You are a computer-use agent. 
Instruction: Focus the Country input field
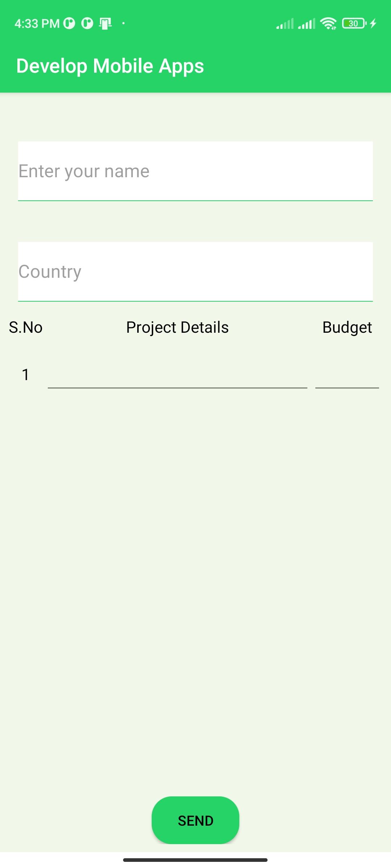[x=195, y=272]
